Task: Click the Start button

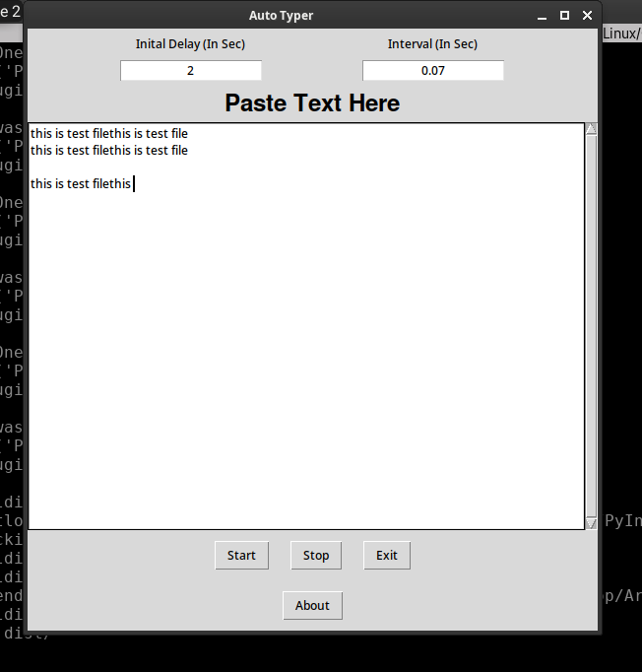Action: tap(241, 556)
